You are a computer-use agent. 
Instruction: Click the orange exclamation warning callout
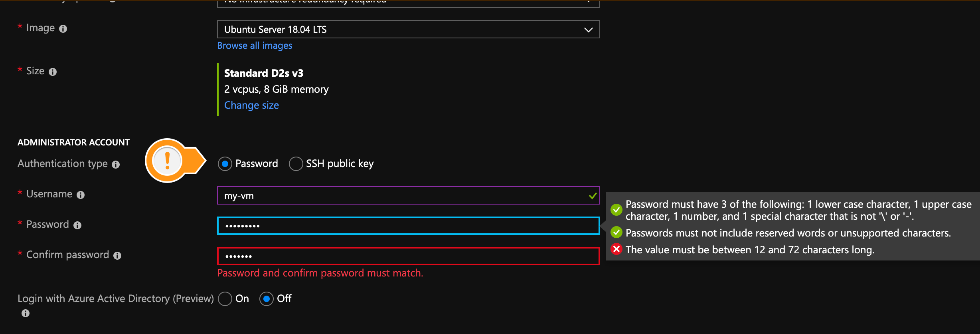tap(168, 161)
